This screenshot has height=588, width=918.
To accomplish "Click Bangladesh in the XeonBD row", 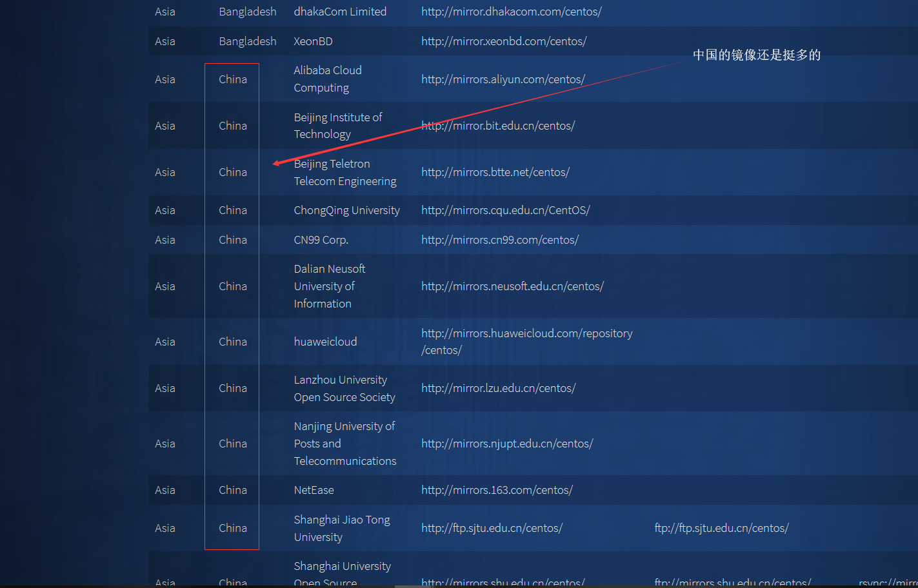I will [248, 41].
